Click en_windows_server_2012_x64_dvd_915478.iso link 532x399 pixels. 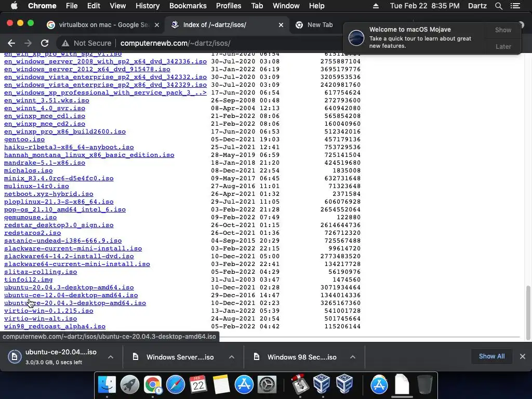87,69
